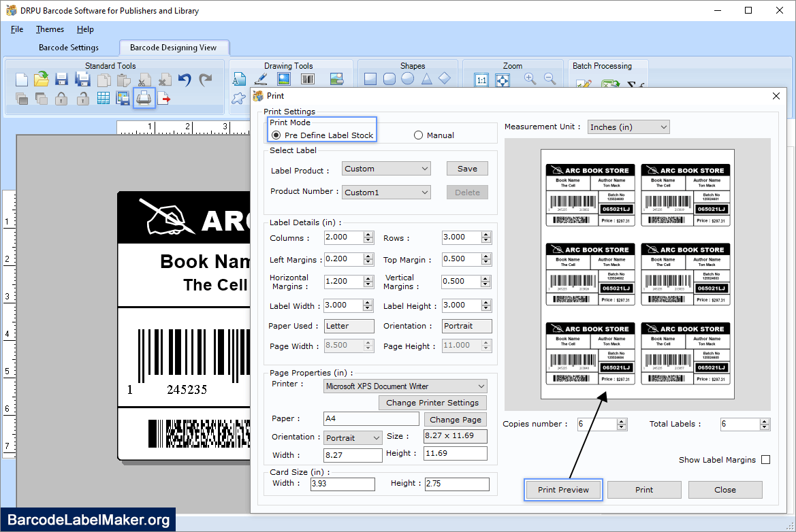796x532 pixels.
Task: Click the Rows value spinner
Action: click(486, 237)
